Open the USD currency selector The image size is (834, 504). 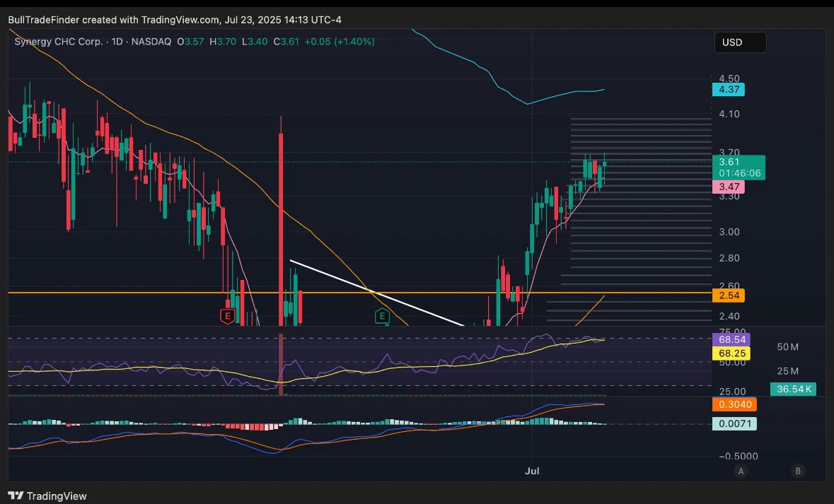pos(740,42)
